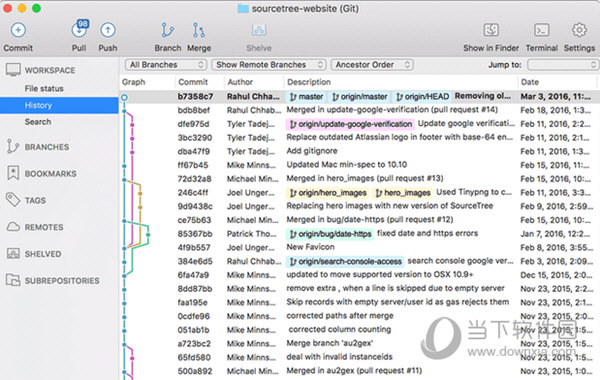This screenshot has height=380, width=600.
Task: Click the local hero_images branch label
Action: 403,193
